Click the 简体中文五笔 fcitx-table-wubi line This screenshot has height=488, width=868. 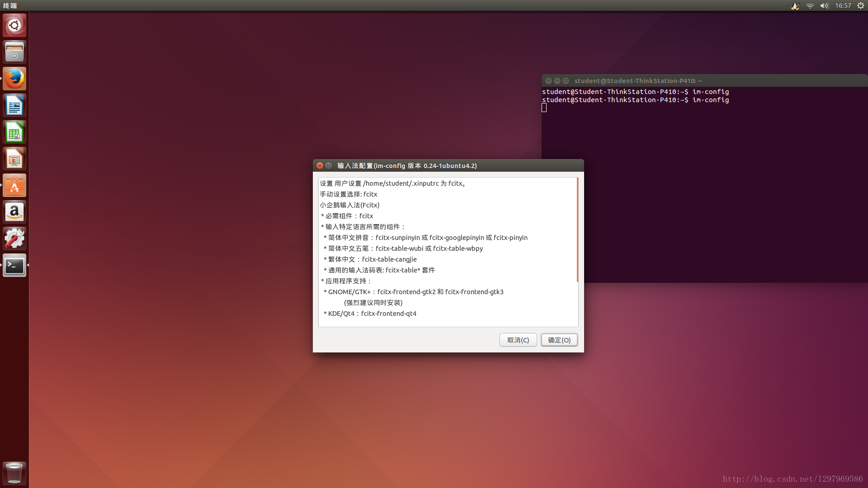point(403,249)
